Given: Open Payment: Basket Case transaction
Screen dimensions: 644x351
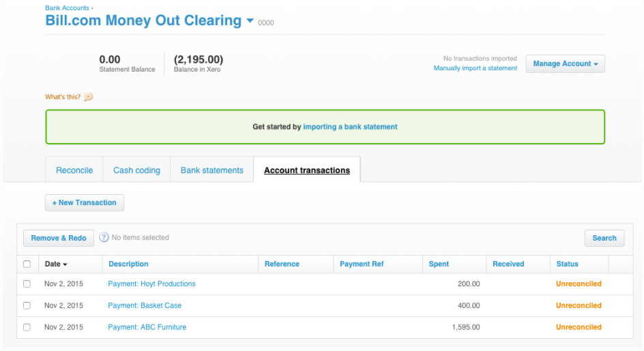Looking at the screenshot, I should coord(145,305).
